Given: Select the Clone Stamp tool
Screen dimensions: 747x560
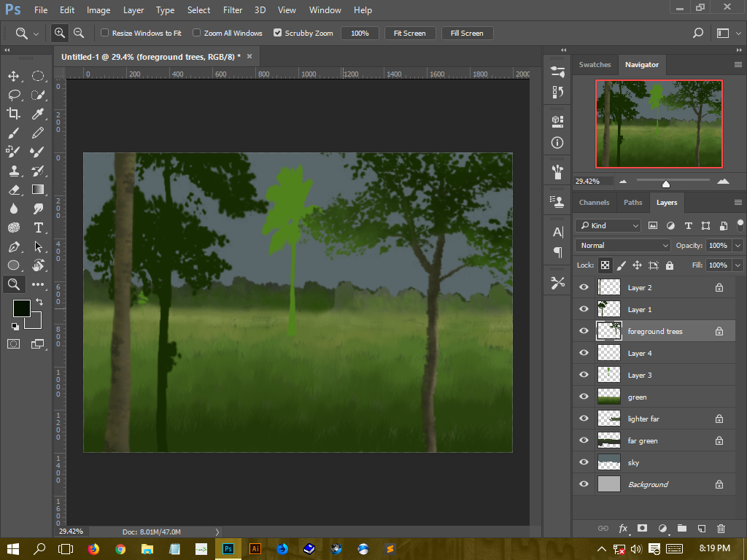Looking at the screenshot, I should click(x=13, y=171).
